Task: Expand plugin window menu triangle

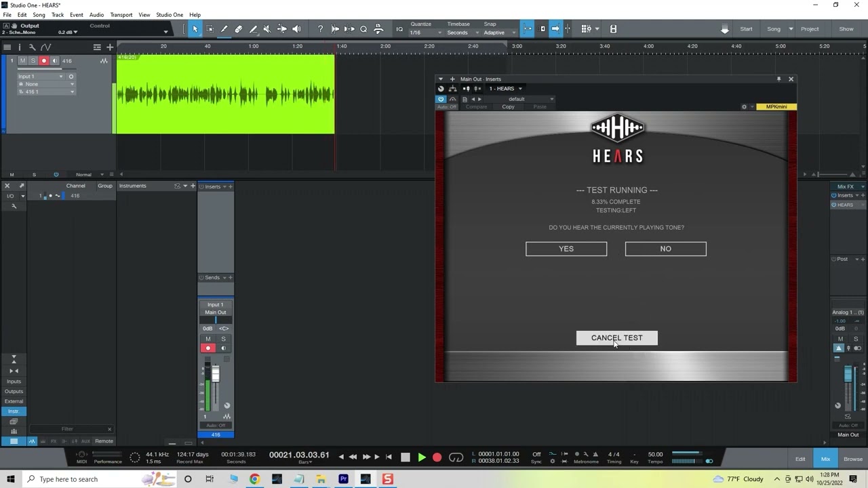Action: [x=441, y=79]
